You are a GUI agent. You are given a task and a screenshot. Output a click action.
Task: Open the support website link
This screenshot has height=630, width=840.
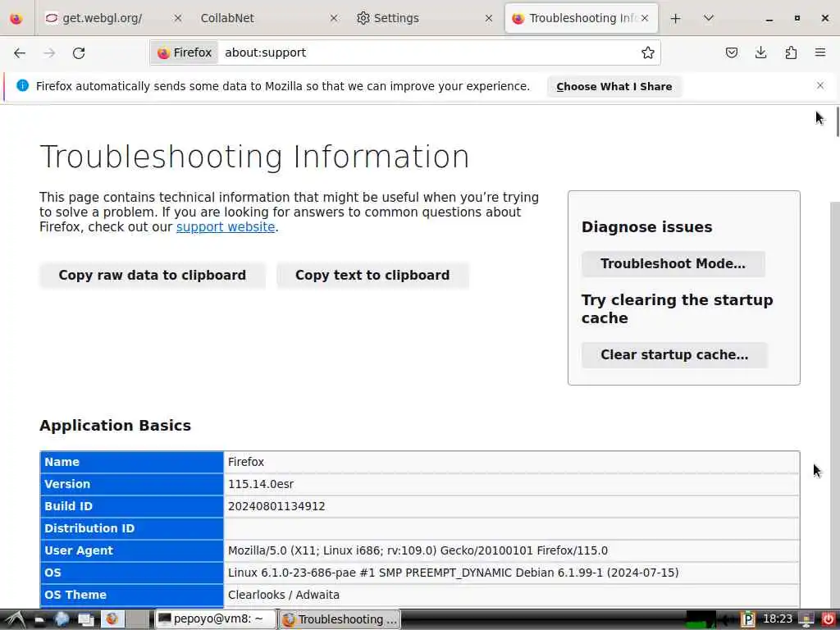click(226, 227)
